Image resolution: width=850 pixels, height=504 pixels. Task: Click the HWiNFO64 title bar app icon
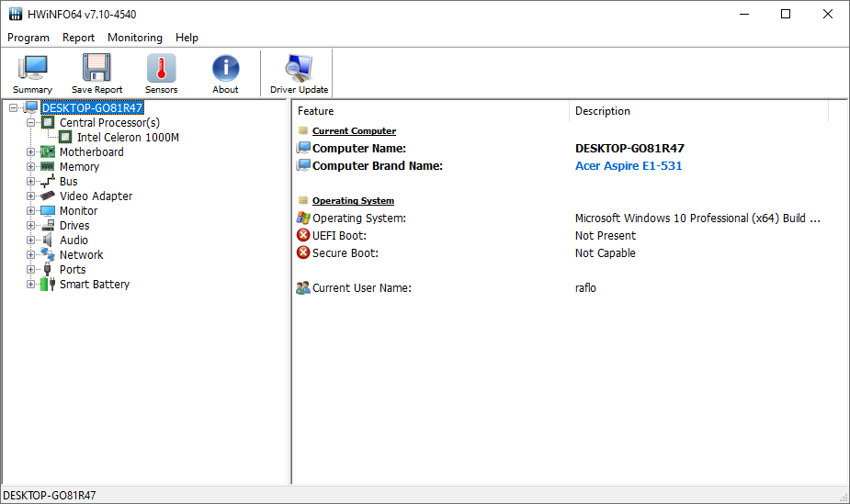16,14
